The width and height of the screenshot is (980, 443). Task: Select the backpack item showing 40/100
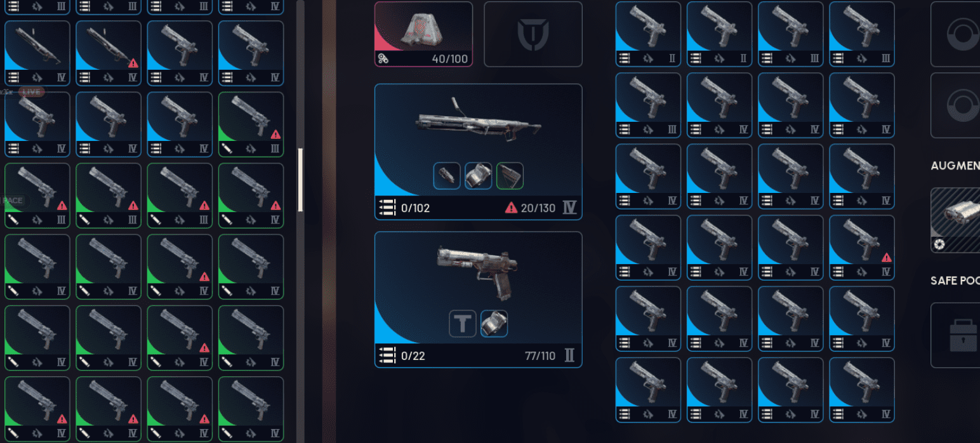click(x=423, y=34)
